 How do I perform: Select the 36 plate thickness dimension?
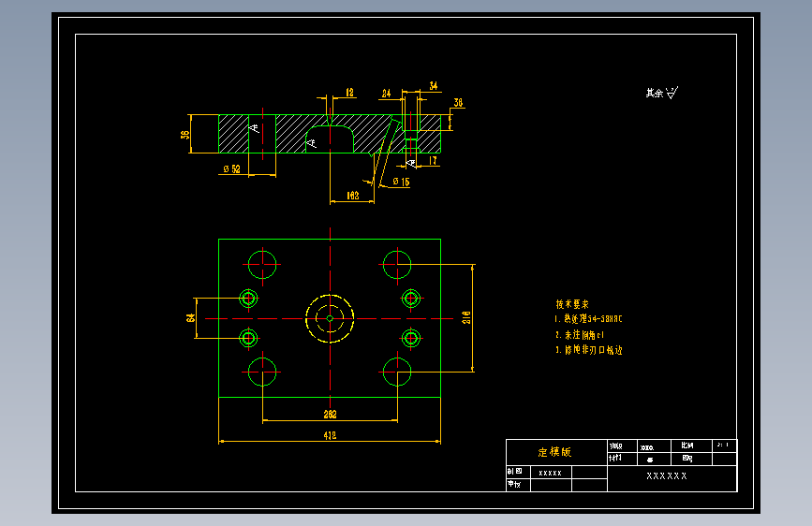point(185,135)
